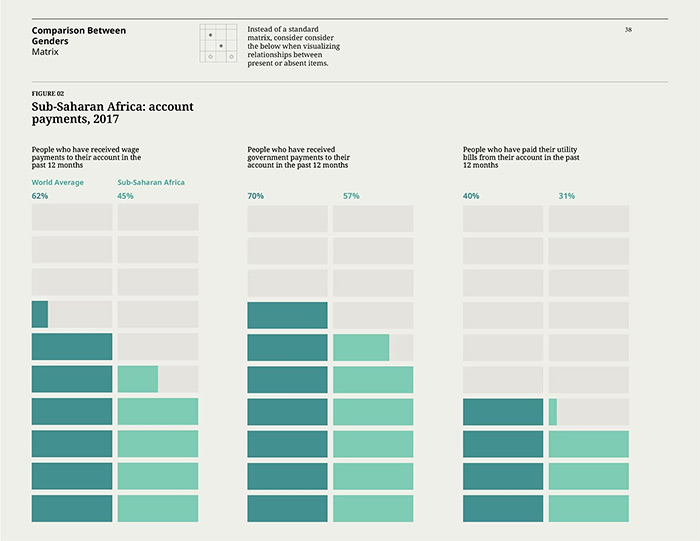The width and height of the screenshot is (700, 541).
Task: Click the partially filled World Average wage bar
Action: (72, 314)
